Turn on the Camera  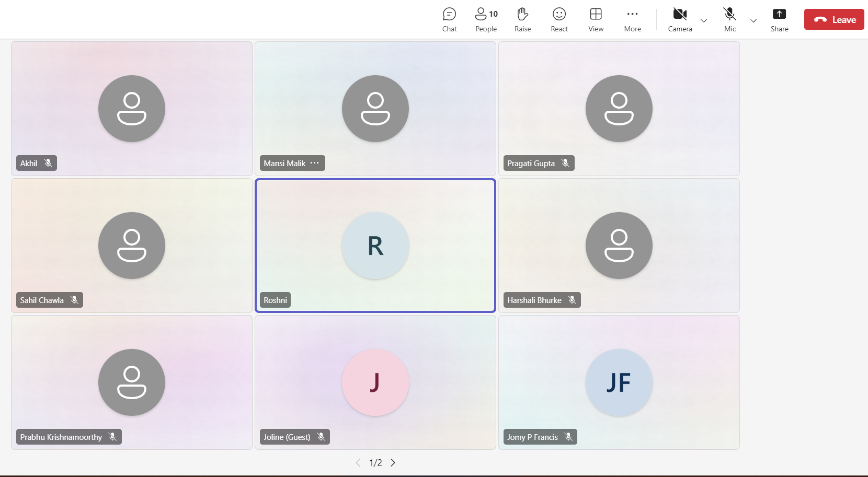tap(680, 20)
